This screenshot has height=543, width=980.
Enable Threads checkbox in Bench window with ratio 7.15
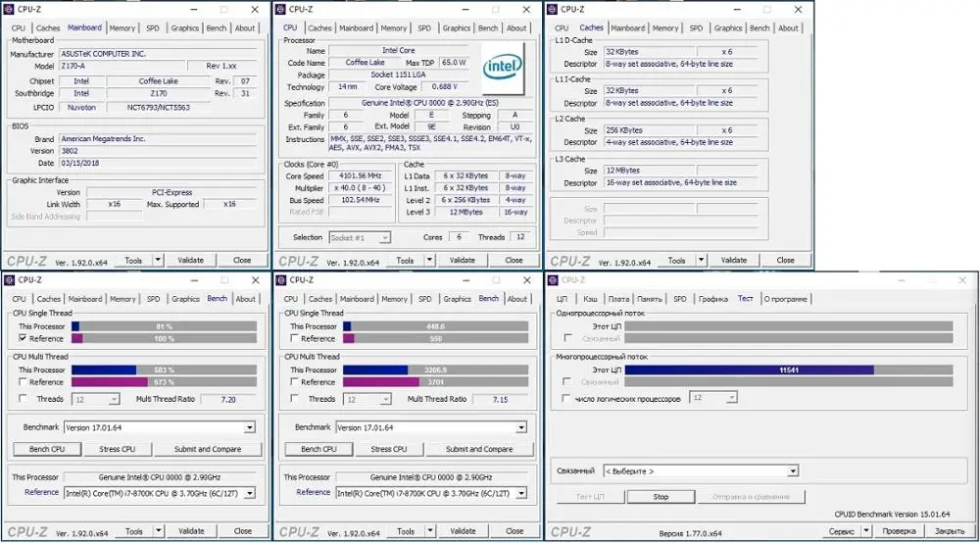[294, 398]
